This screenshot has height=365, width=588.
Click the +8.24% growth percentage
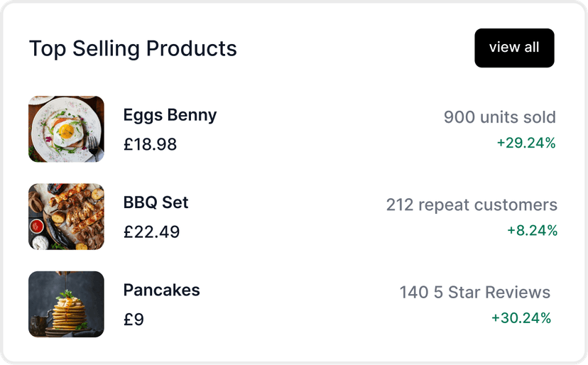532,230
